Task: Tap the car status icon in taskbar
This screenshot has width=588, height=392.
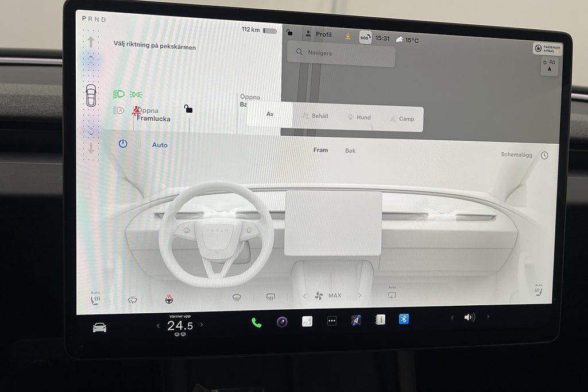Action: [x=100, y=326]
